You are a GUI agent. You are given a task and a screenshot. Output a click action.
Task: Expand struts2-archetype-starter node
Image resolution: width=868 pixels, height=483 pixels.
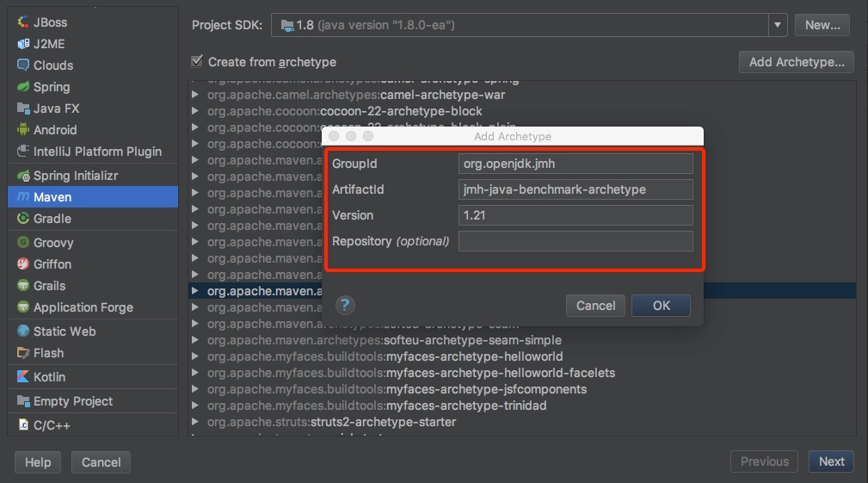pyautogui.click(x=195, y=422)
